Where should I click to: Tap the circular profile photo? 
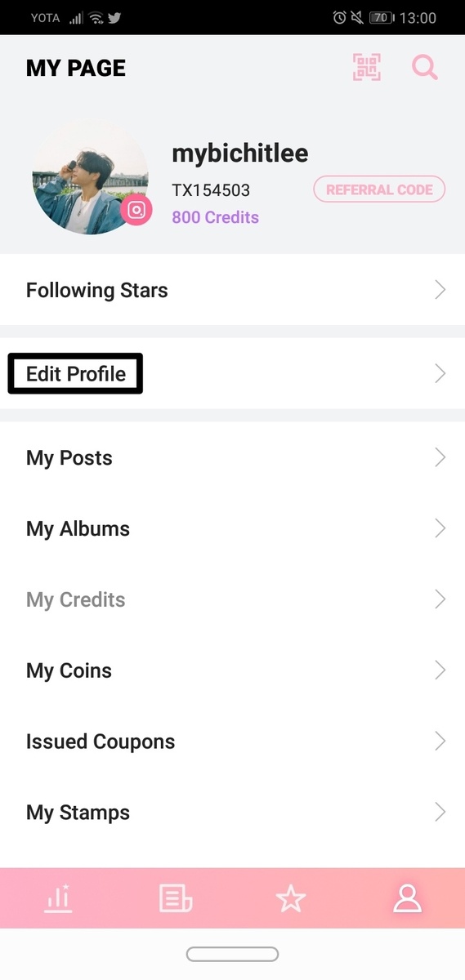pyautogui.click(x=90, y=178)
